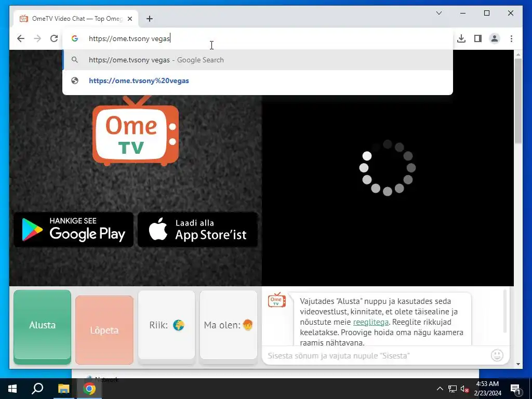532x399 pixels.
Task: Click the large OmeTV logo
Action: [x=136, y=131]
